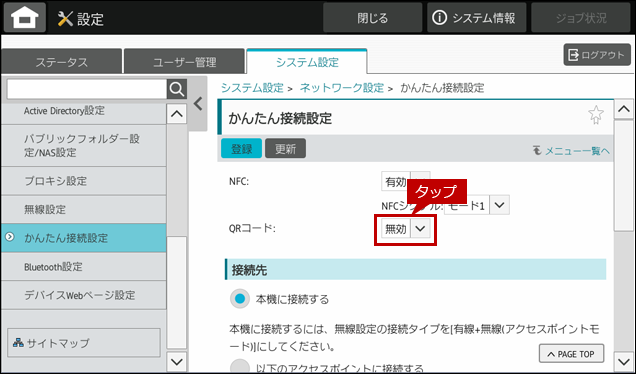This screenshot has height=374, width=636.
Task: Click into the sidebar search field
Action: pos(87,89)
